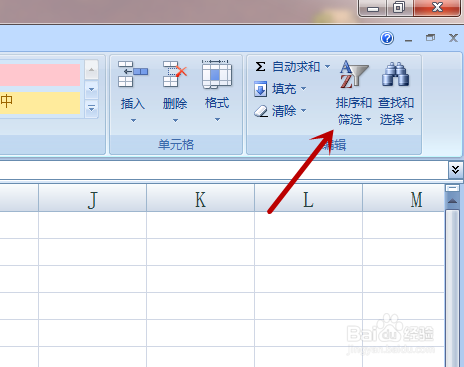Open Excel Help question mark icon
Viewport: 464px width, 367px height.
(387, 38)
